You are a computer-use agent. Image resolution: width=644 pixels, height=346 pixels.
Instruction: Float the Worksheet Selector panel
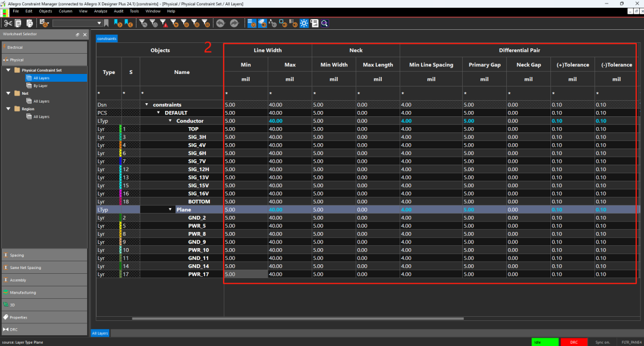pos(77,35)
